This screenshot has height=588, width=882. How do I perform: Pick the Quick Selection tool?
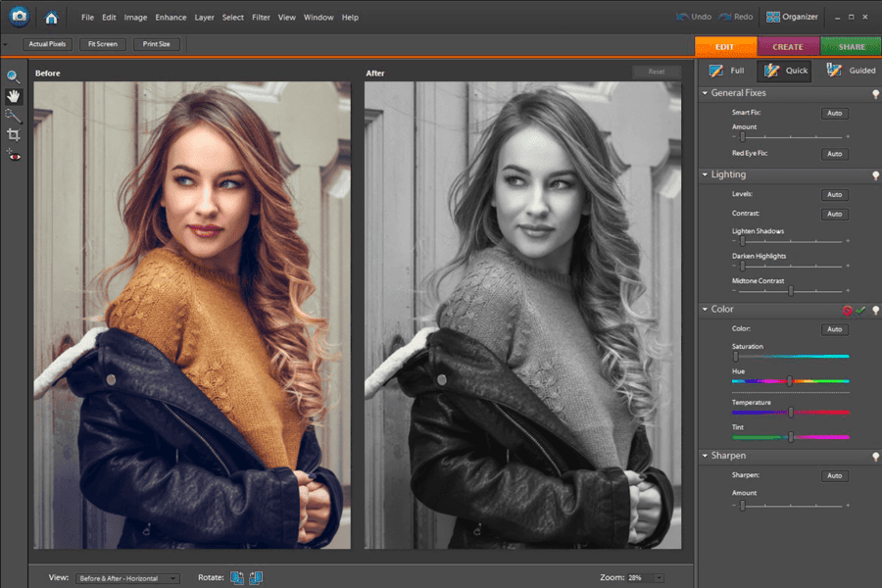click(13, 115)
